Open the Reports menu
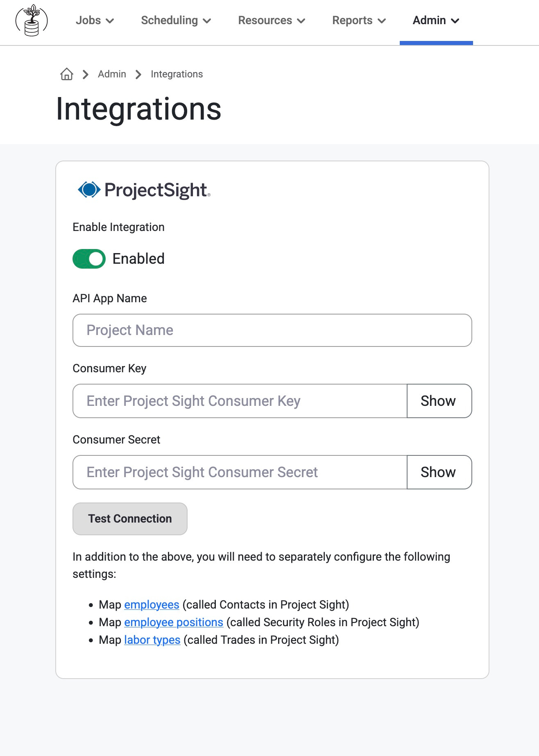The image size is (539, 756). [x=359, y=20]
